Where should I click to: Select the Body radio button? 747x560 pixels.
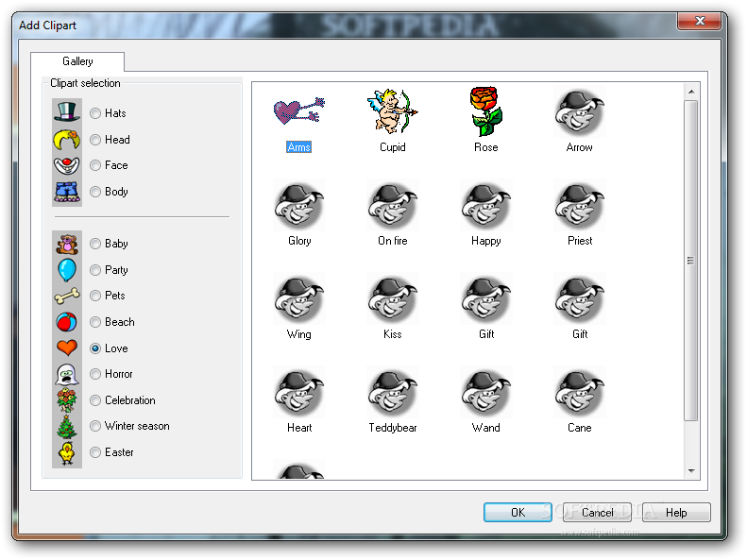tap(95, 192)
